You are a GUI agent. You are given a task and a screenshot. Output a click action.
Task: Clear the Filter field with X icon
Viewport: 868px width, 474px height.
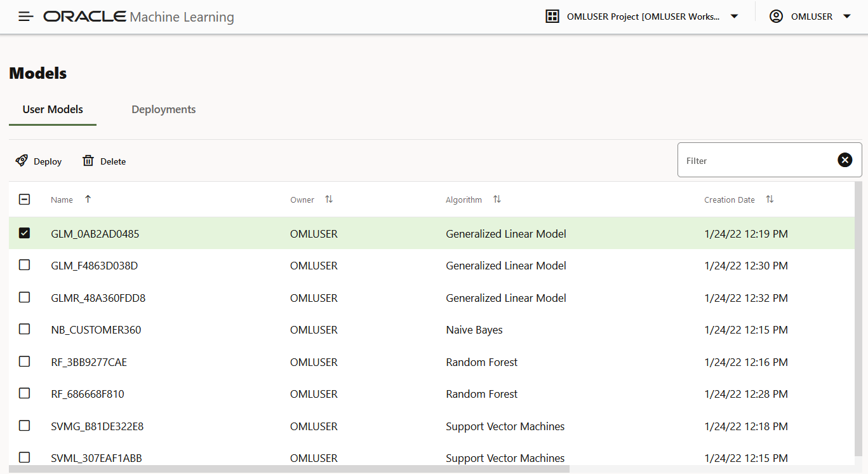pyautogui.click(x=845, y=160)
